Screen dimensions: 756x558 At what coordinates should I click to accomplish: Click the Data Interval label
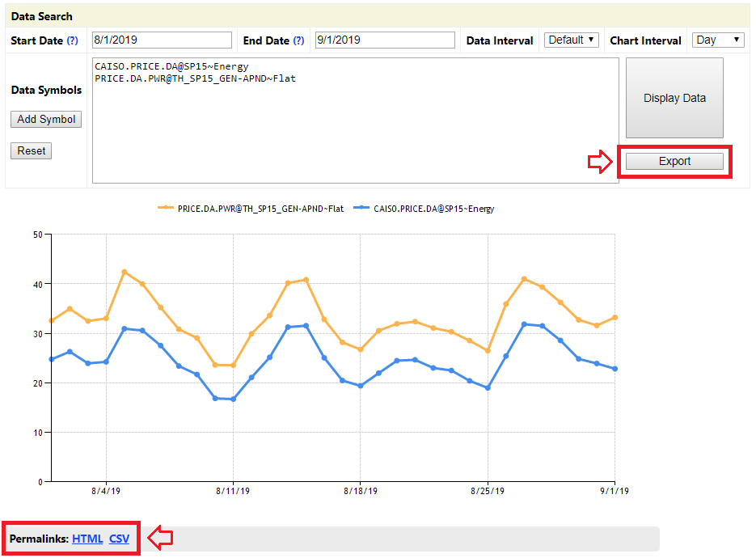[500, 40]
